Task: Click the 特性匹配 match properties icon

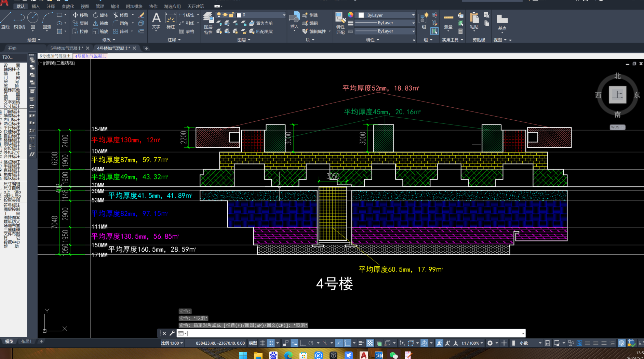Action: tap(340, 23)
